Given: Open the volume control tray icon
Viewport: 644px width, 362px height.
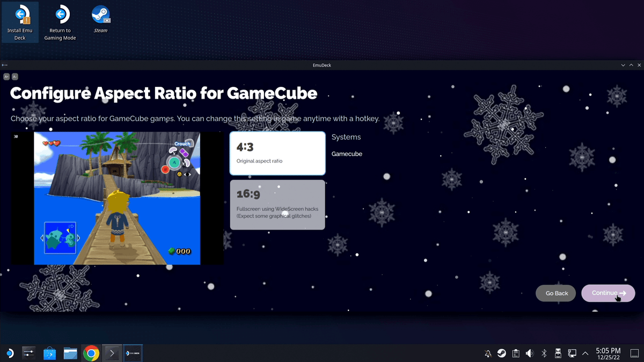Looking at the screenshot, I should tap(530, 353).
